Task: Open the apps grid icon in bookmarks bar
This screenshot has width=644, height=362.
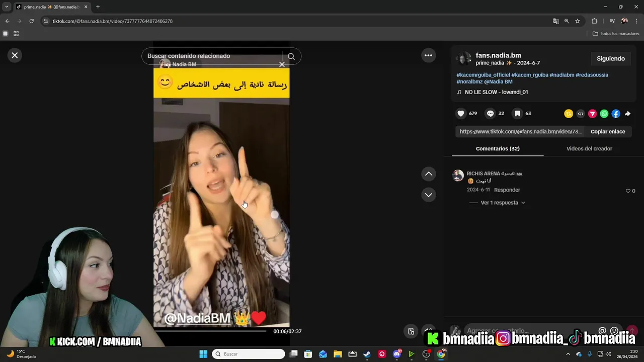Action: (16, 34)
